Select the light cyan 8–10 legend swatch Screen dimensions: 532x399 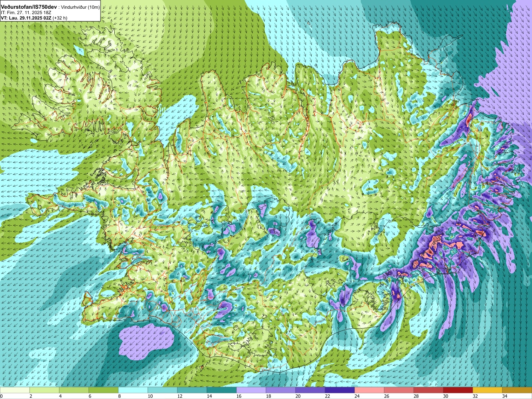click(133, 391)
